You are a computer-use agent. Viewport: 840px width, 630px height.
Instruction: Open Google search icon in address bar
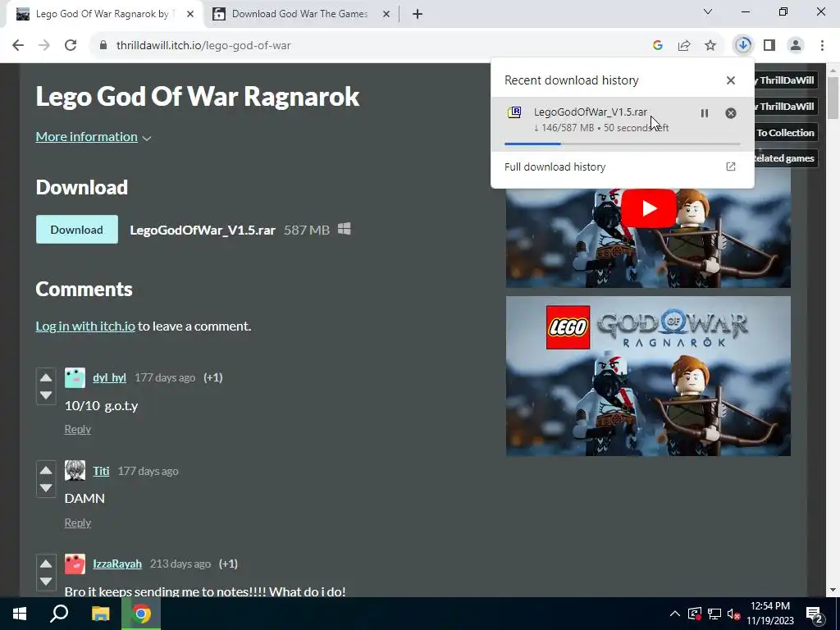point(658,46)
